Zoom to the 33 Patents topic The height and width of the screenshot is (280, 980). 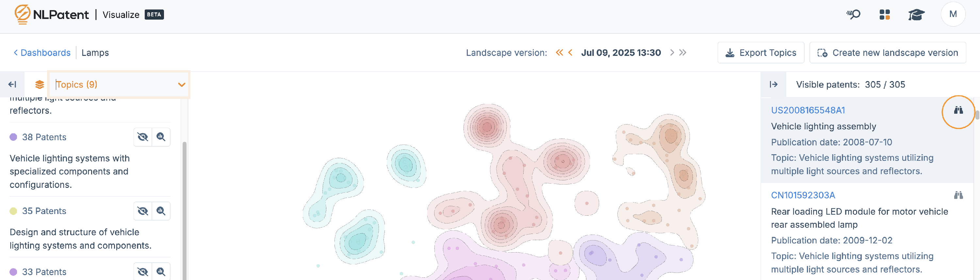[x=161, y=272]
